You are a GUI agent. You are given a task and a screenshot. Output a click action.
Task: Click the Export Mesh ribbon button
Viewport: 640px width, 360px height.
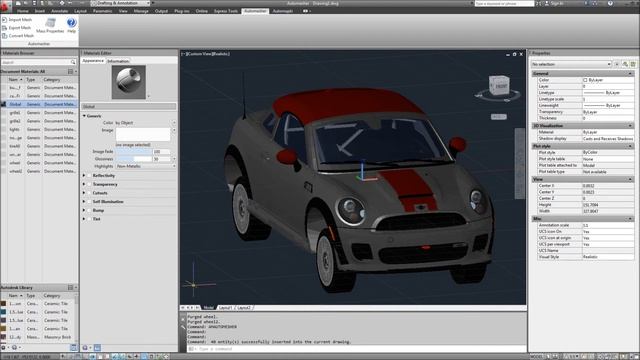pyautogui.click(x=17, y=28)
